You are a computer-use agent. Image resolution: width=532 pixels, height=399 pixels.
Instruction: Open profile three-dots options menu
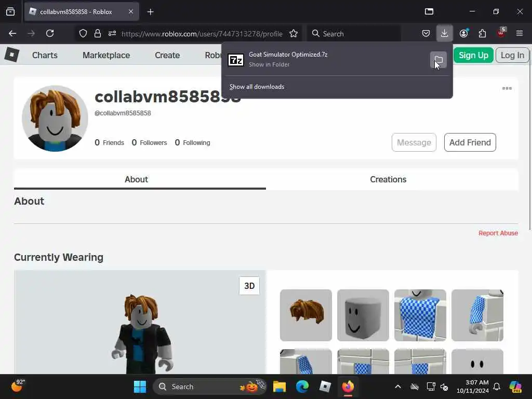507,88
